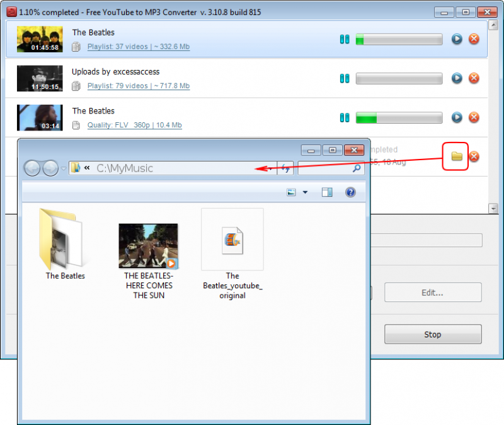Screen dimensions: 504x425
Task: Remove the The Beatles 37 videos playlist
Action: coord(474,39)
